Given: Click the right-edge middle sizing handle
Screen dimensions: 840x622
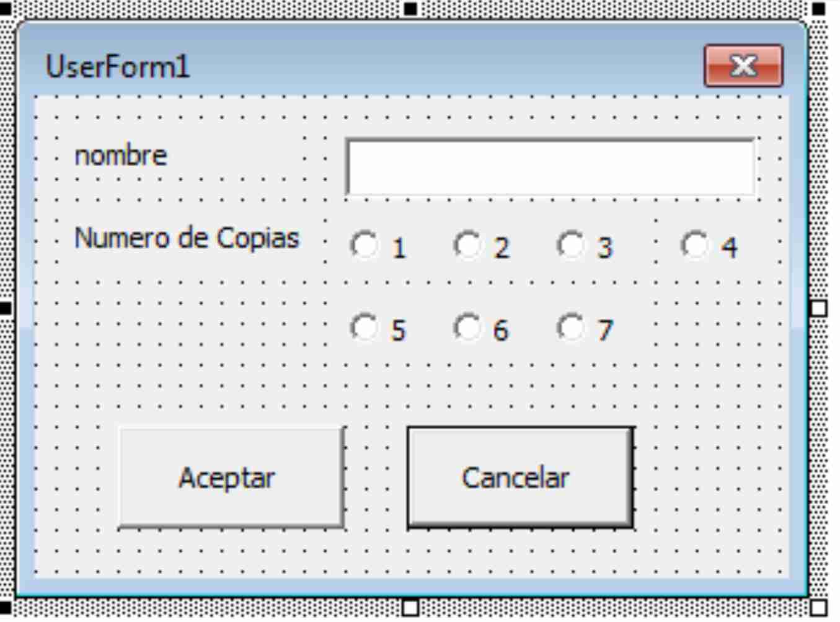Looking at the screenshot, I should click(x=819, y=308).
